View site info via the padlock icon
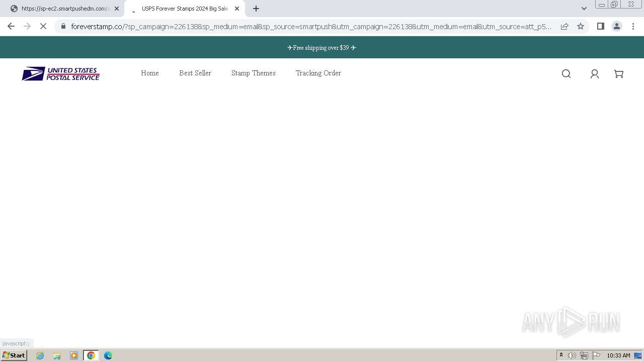644x362 pixels. pyautogui.click(x=63, y=26)
